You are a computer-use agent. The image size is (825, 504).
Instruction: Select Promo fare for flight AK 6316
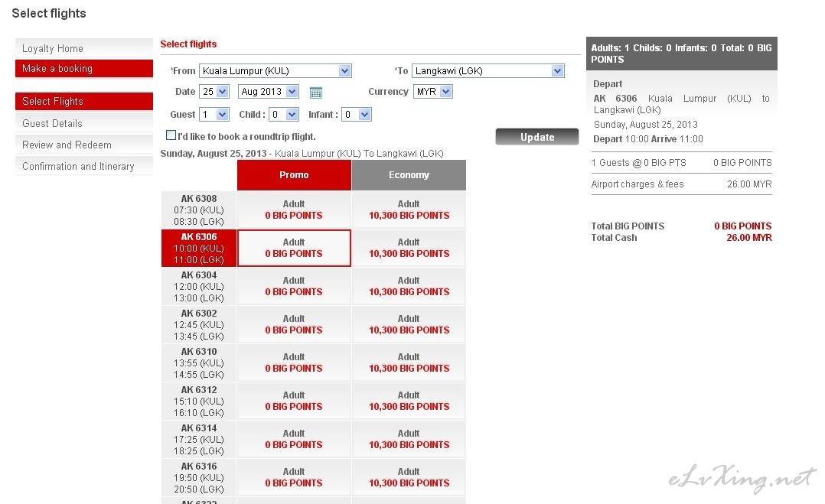pyautogui.click(x=294, y=478)
